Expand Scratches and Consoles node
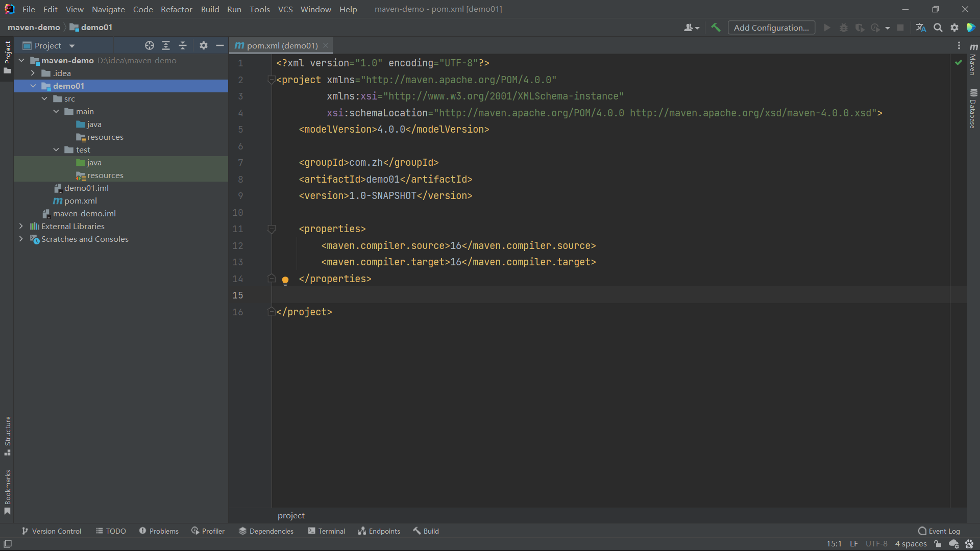980x551 pixels. tap(21, 239)
